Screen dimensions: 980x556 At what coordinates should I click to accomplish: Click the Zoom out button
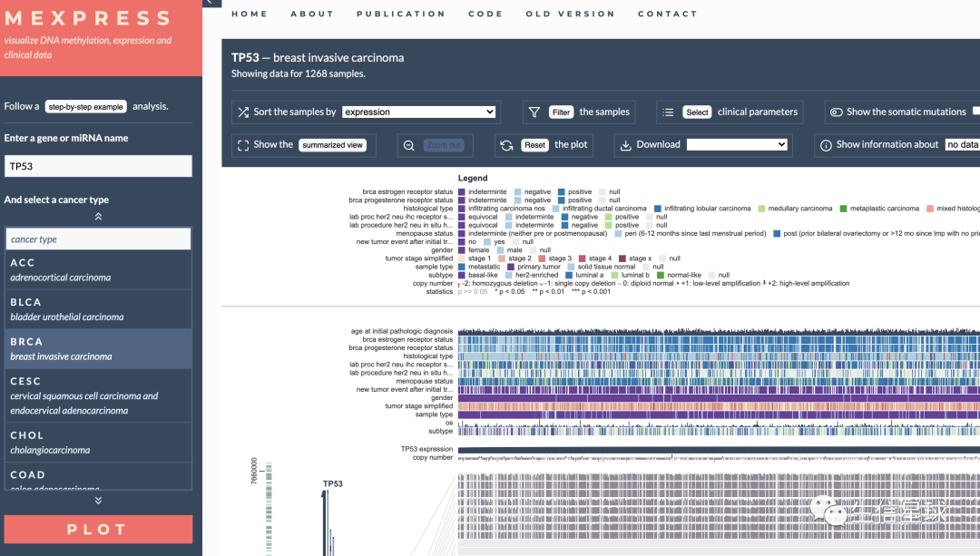pyautogui.click(x=444, y=145)
